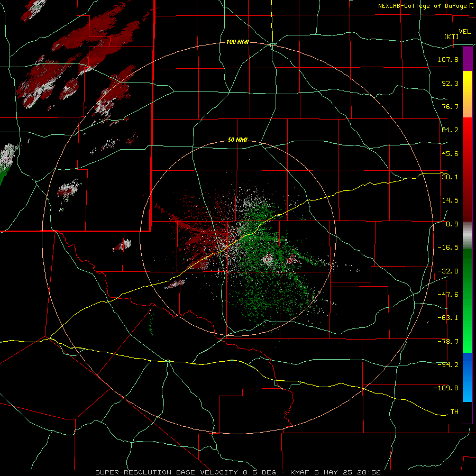Click the 107.8 velocity scale value
The height and width of the screenshot is (476, 476).
point(448,59)
